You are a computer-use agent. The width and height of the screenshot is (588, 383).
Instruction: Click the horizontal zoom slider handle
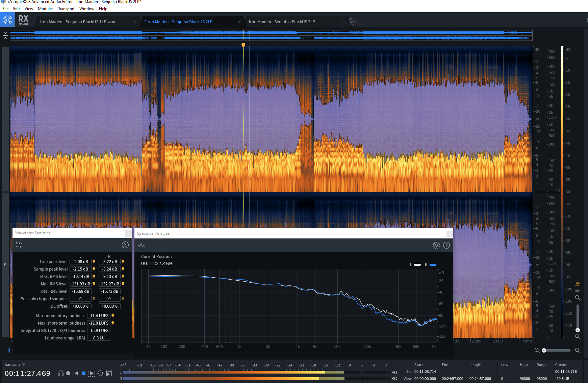[544, 350]
